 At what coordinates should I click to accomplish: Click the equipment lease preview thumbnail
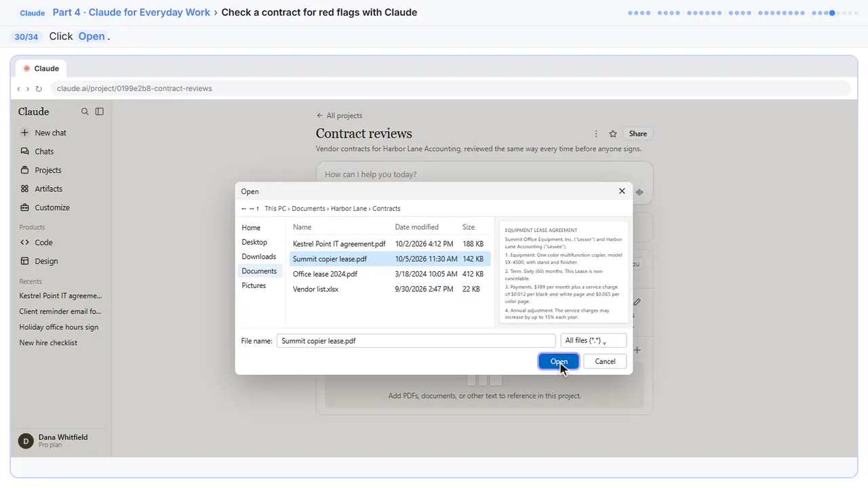(564, 272)
